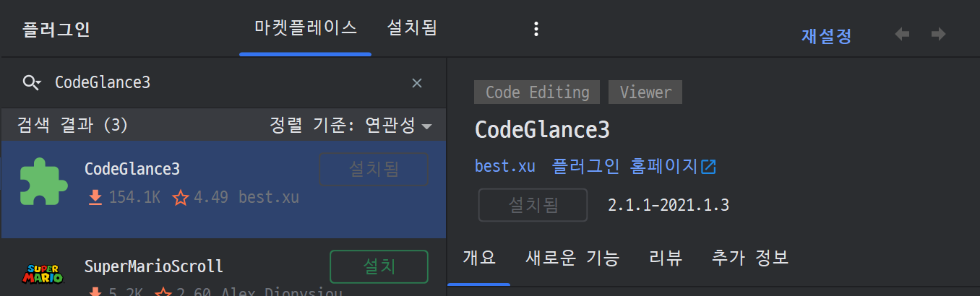Open the plugin options kebab menu
The image size is (980, 296).
coord(536,29)
